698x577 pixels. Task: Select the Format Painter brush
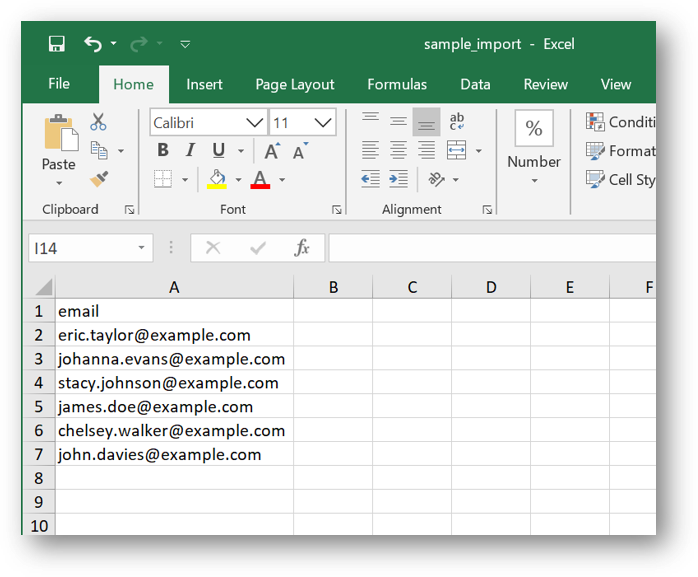[x=99, y=179]
